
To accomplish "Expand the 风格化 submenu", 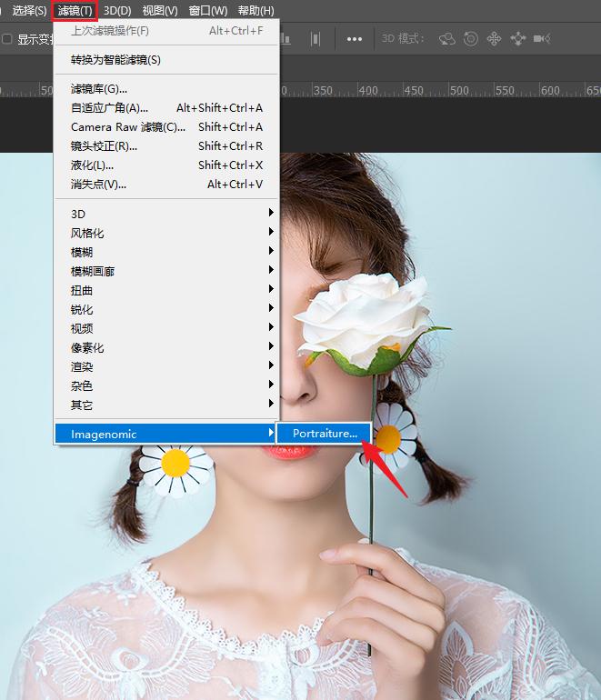I will 166,233.
